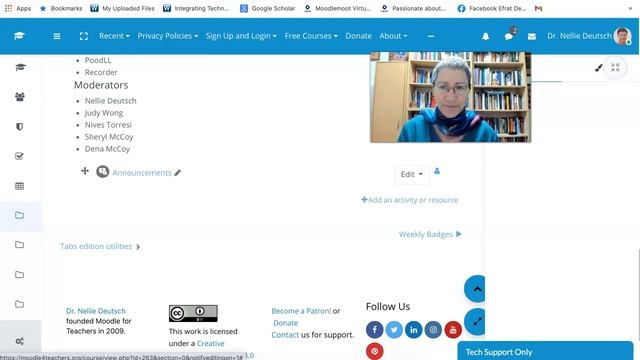Open the envelope mail icon

point(531,36)
